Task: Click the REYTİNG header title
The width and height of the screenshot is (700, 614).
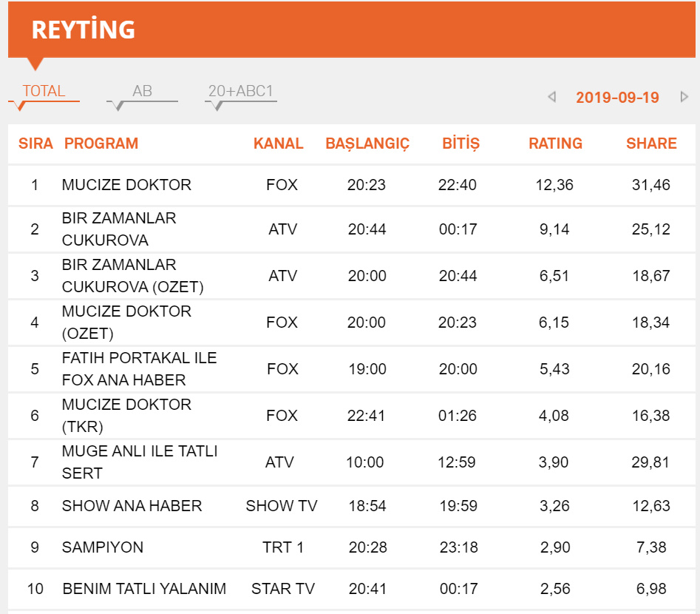Action: [x=83, y=30]
